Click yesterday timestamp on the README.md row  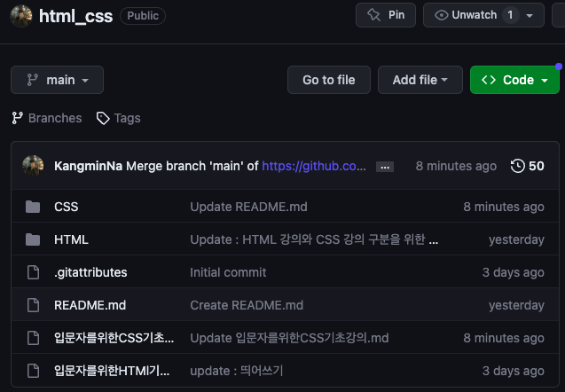tap(516, 305)
